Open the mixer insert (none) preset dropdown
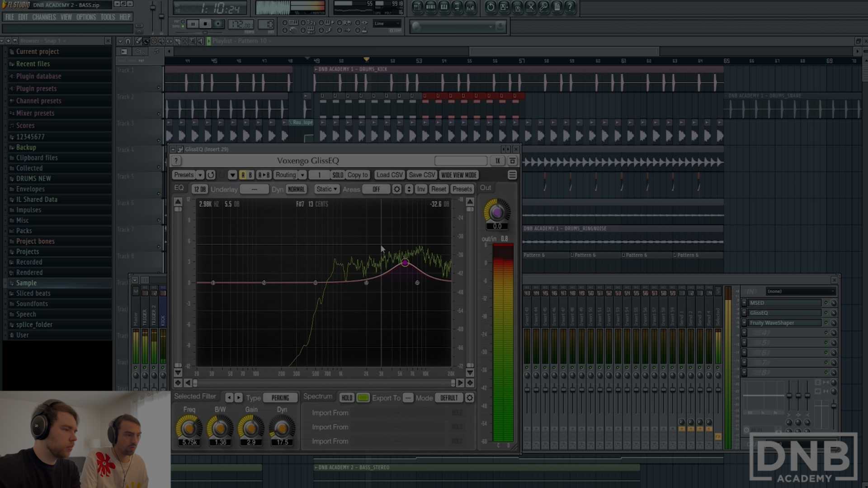868x488 pixels. click(x=801, y=291)
